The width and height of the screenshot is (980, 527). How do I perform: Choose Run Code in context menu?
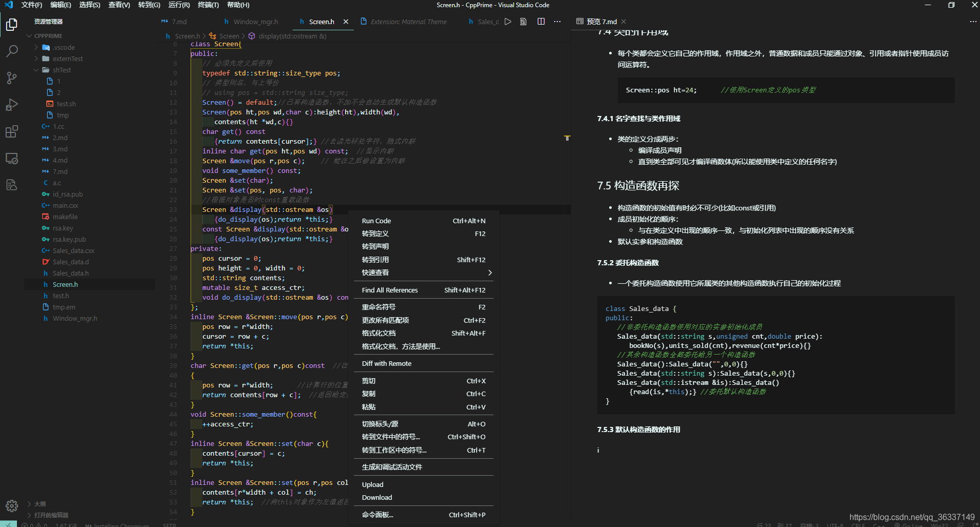[424, 221]
